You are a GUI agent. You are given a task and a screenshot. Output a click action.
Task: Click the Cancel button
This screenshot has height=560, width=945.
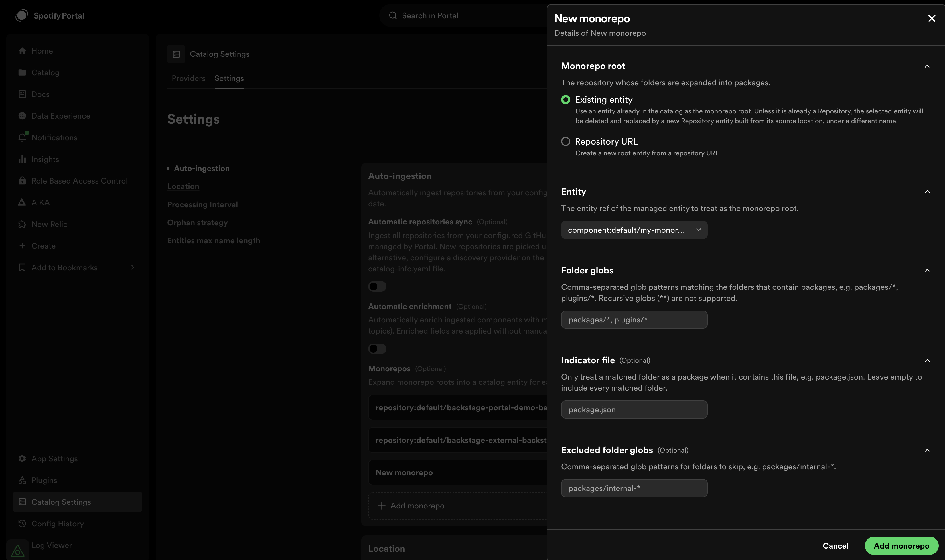pyautogui.click(x=836, y=546)
